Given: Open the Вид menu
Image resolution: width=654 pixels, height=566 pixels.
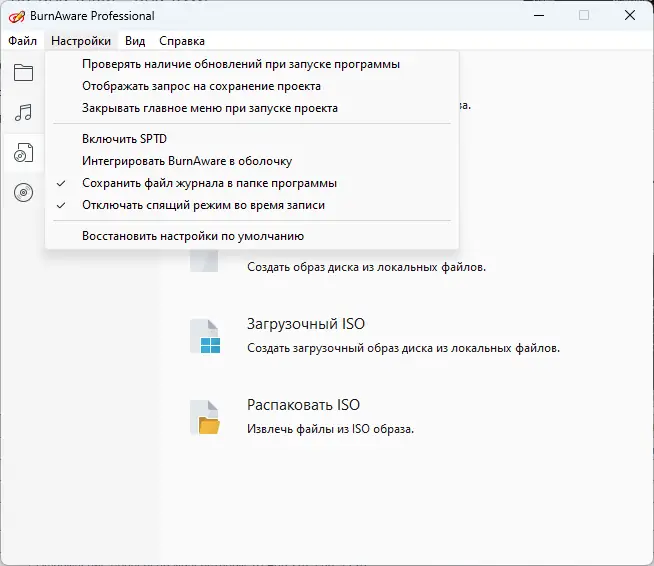Looking at the screenshot, I should [135, 41].
